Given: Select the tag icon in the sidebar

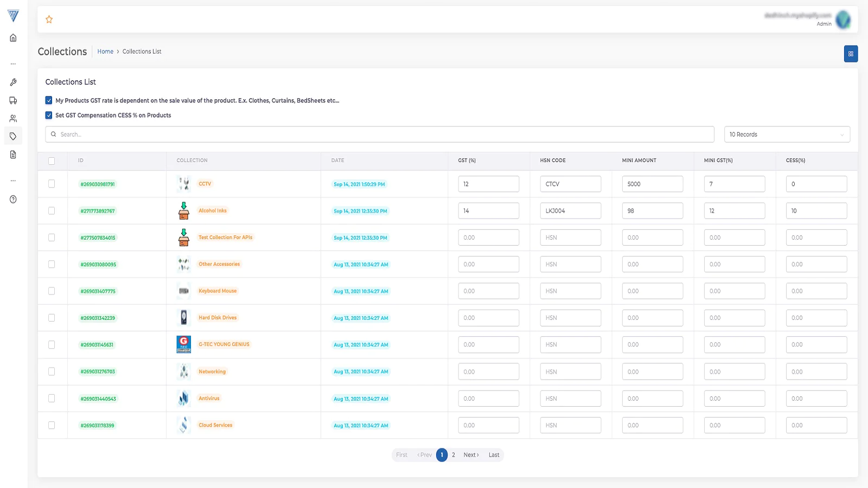Looking at the screenshot, I should point(13,136).
